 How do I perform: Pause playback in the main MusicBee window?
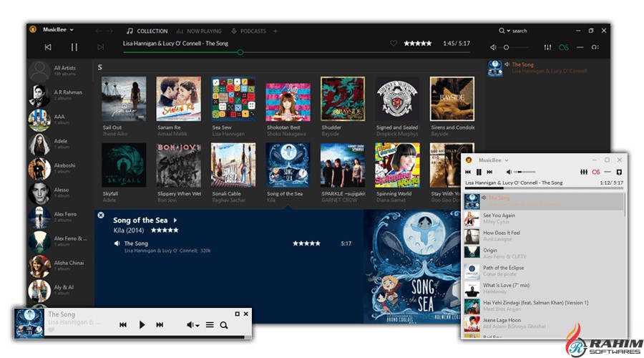coord(74,47)
